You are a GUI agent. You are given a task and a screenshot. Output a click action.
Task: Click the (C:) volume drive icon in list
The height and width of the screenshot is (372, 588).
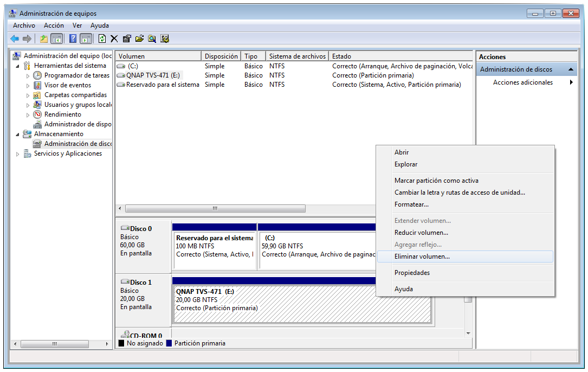[x=121, y=66]
